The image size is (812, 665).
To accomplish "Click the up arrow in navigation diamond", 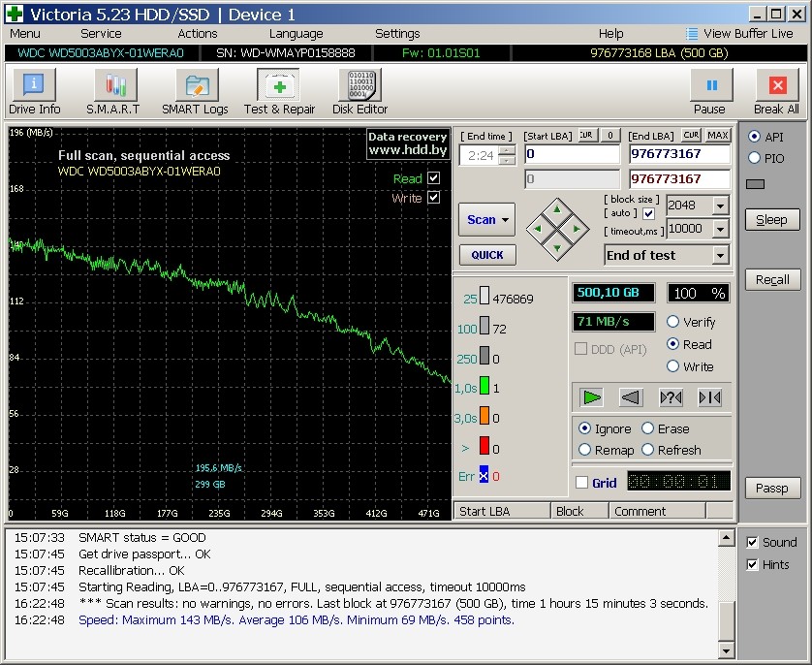I will (x=557, y=210).
